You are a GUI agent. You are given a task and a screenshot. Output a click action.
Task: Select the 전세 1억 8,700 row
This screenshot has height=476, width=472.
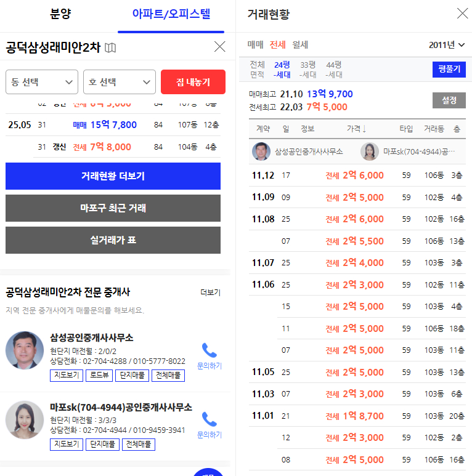click(x=357, y=416)
